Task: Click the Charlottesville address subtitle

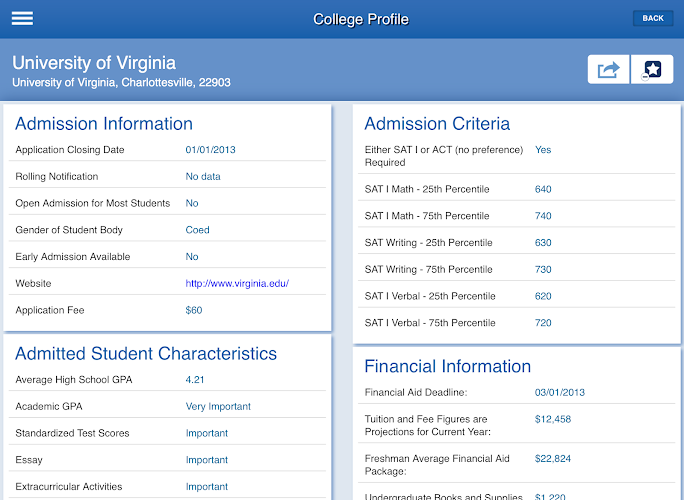Action: [x=121, y=83]
